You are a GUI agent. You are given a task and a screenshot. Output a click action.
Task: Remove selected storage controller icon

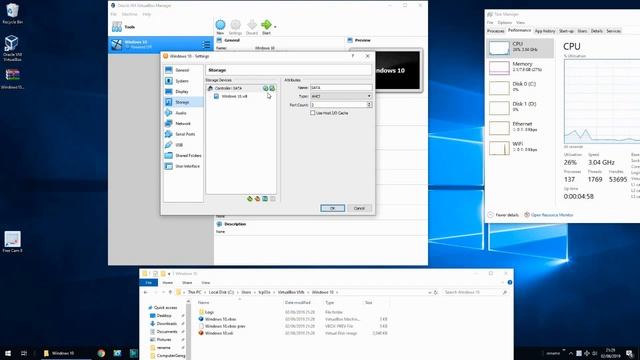click(258, 199)
